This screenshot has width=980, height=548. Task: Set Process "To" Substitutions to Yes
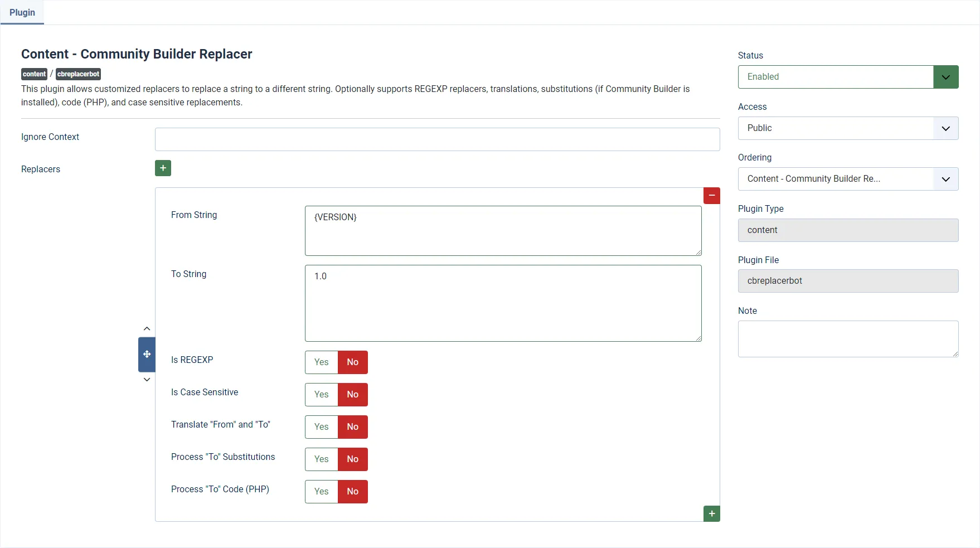click(322, 459)
